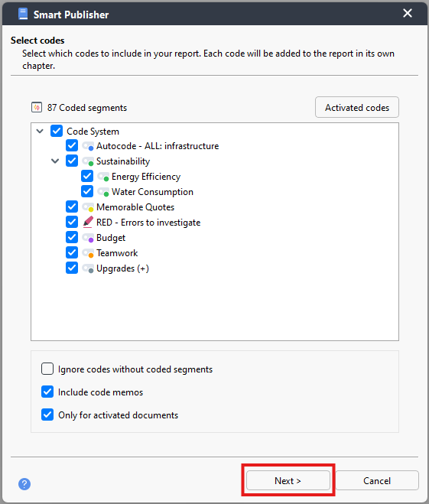Uncheck the Water Consumption code
The height and width of the screenshot is (504, 429).
click(87, 191)
